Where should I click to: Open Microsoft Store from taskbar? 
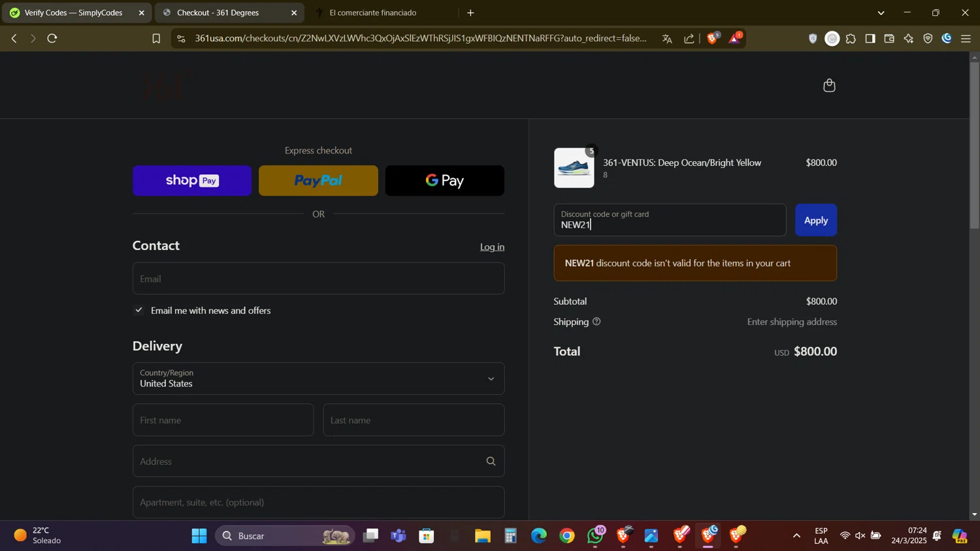coord(427,536)
